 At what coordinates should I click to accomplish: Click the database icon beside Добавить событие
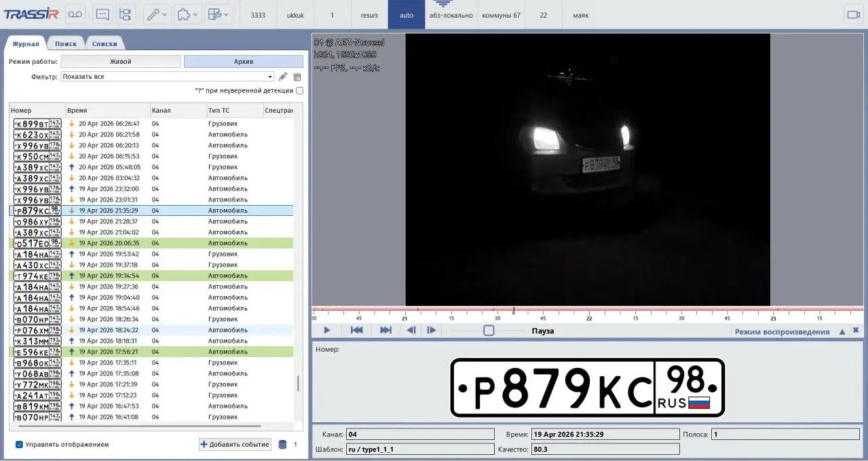coord(282,445)
